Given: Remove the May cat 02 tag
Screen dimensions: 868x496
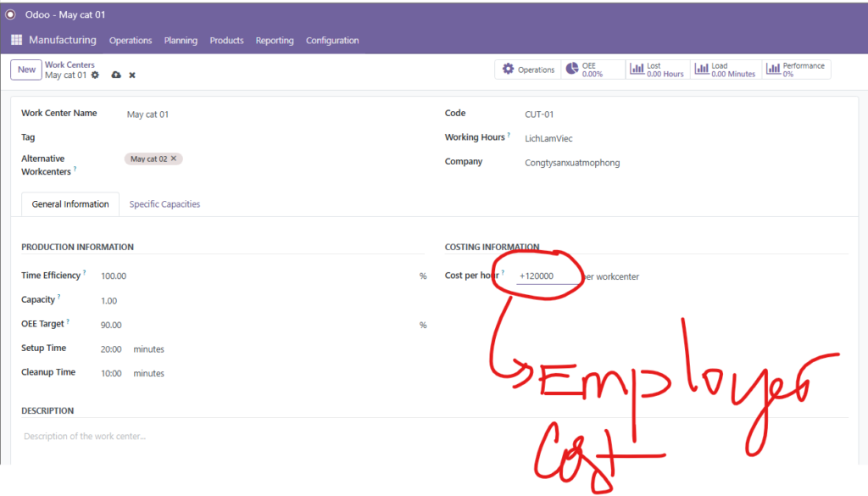Looking at the screenshot, I should [x=174, y=159].
